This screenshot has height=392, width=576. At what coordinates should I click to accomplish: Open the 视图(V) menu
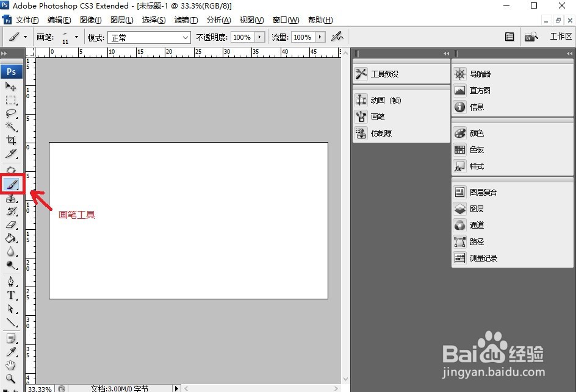pyautogui.click(x=251, y=20)
